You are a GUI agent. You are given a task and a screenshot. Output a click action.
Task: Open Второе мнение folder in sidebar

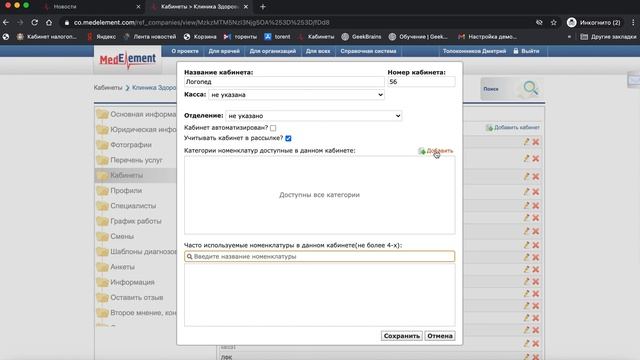[x=137, y=313]
